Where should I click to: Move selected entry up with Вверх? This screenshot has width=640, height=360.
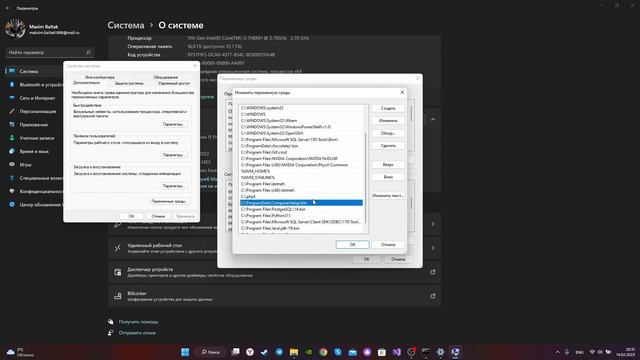click(388, 164)
